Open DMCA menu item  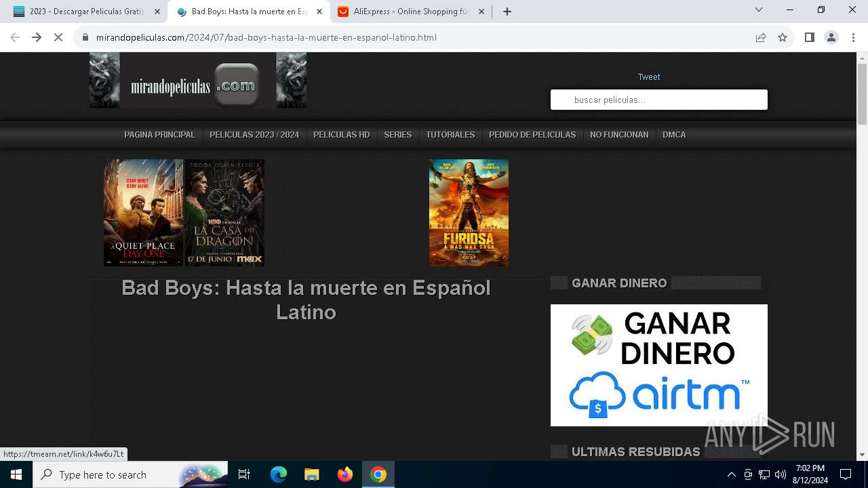click(x=674, y=135)
